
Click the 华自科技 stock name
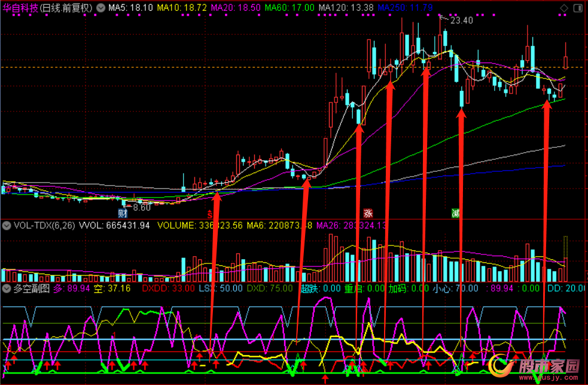pos(20,8)
